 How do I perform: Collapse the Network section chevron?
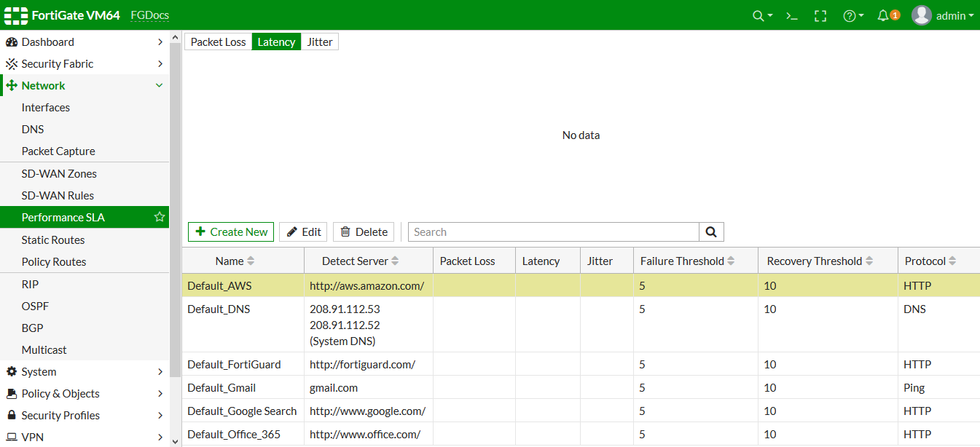159,85
